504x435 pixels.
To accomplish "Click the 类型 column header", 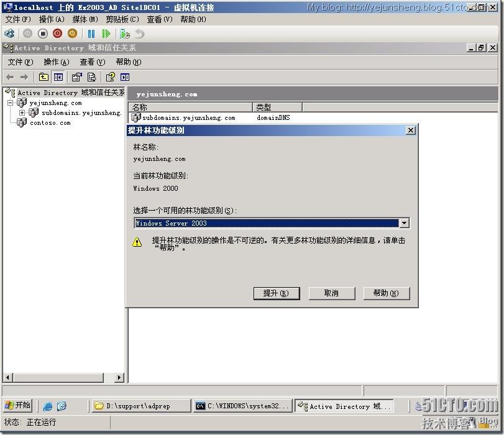I will coord(277,107).
